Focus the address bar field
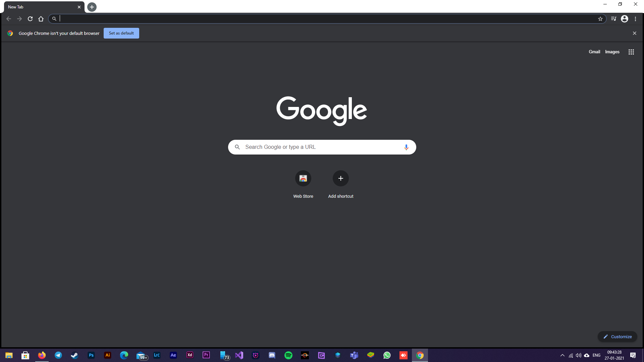This screenshot has width=644, height=362. [x=327, y=19]
